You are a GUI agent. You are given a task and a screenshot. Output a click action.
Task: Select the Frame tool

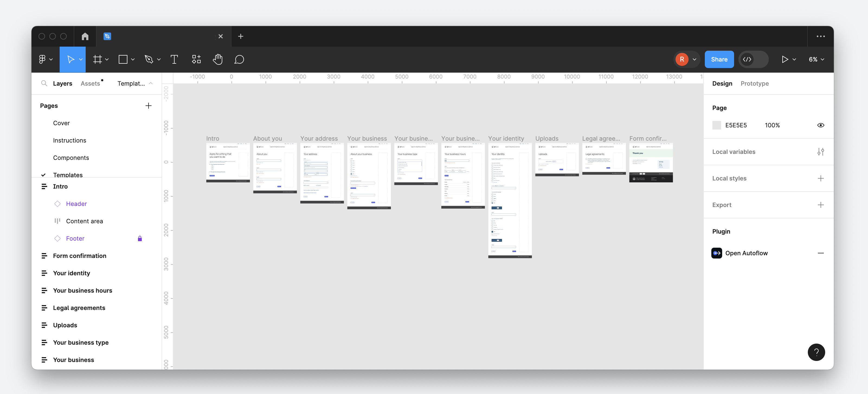(x=97, y=59)
